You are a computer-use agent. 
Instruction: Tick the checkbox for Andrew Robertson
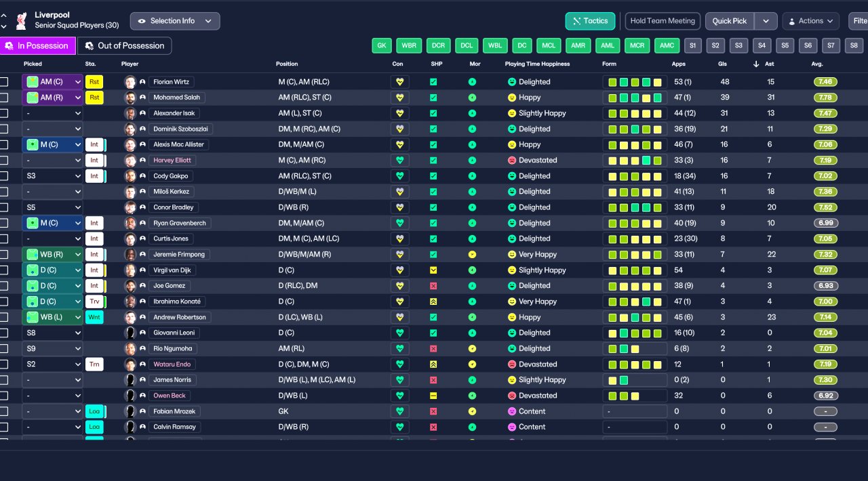(4, 317)
